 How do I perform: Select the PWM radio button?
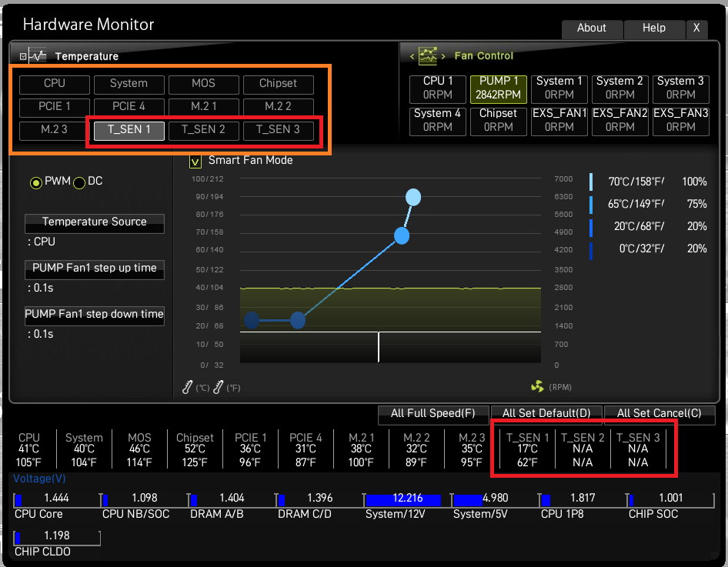(35, 183)
